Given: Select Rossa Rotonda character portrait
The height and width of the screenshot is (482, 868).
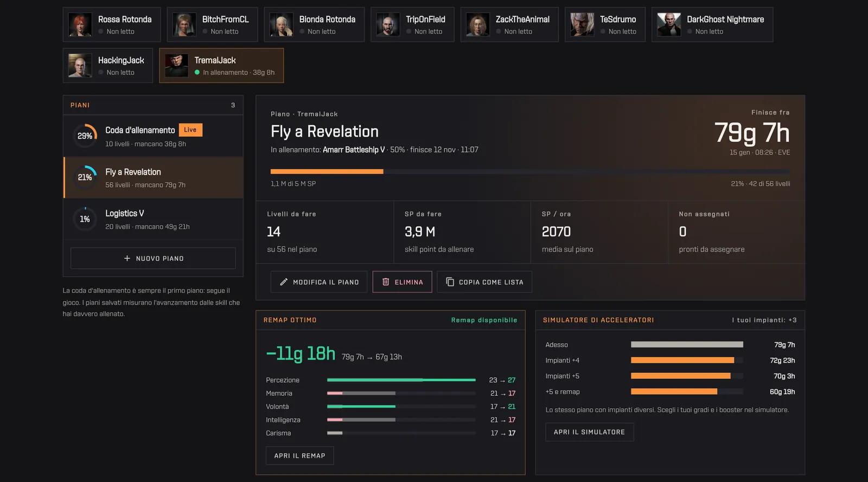Looking at the screenshot, I should [x=80, y=25].
